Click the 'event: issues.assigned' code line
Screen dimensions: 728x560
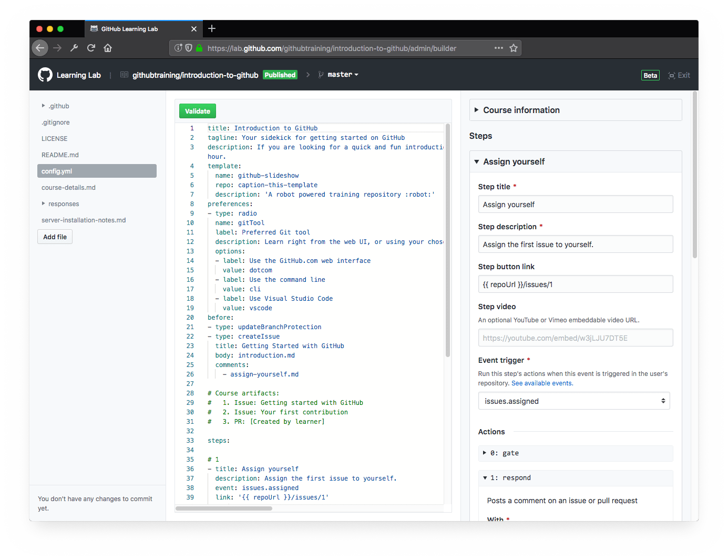tap(257, 487)
